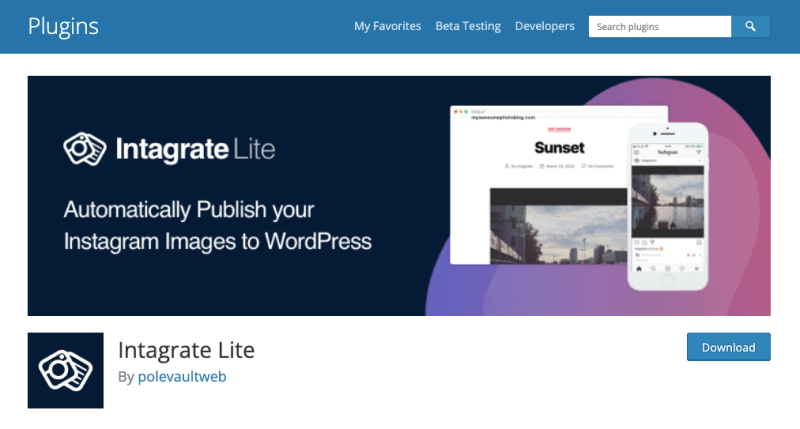This screenshot has height=429, width=800.
Task: Click the phone mockup in banner
Action: [667, 207]
